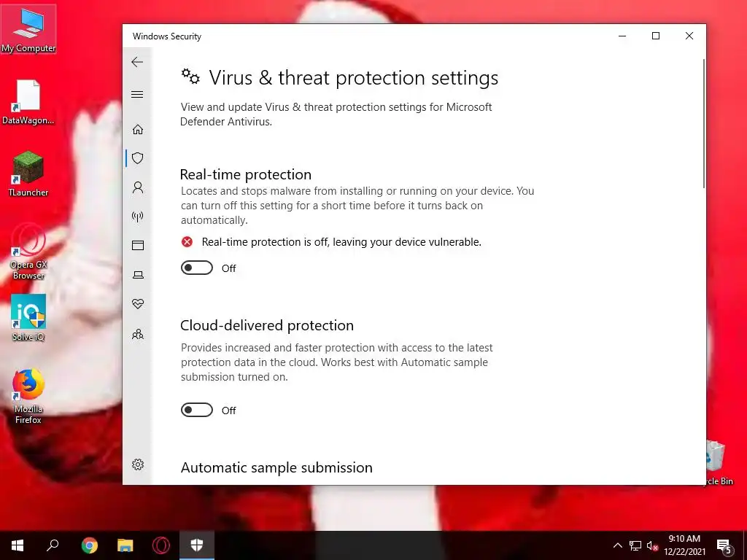Open Family options icon
This screenshot has height=560, width=747.
(138, 334)
